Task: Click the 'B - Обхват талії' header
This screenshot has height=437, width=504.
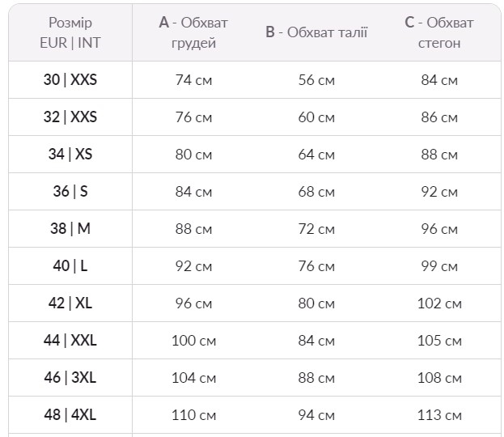Action: point(316,32)
